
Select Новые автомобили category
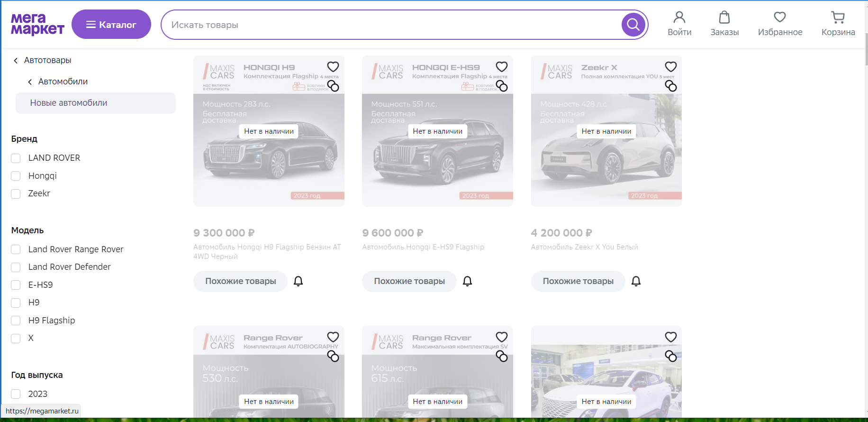point(69,103)
